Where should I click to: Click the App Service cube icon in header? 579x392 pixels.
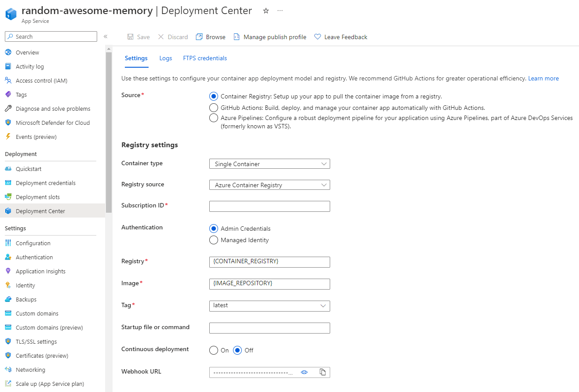(x=11, y=14)
